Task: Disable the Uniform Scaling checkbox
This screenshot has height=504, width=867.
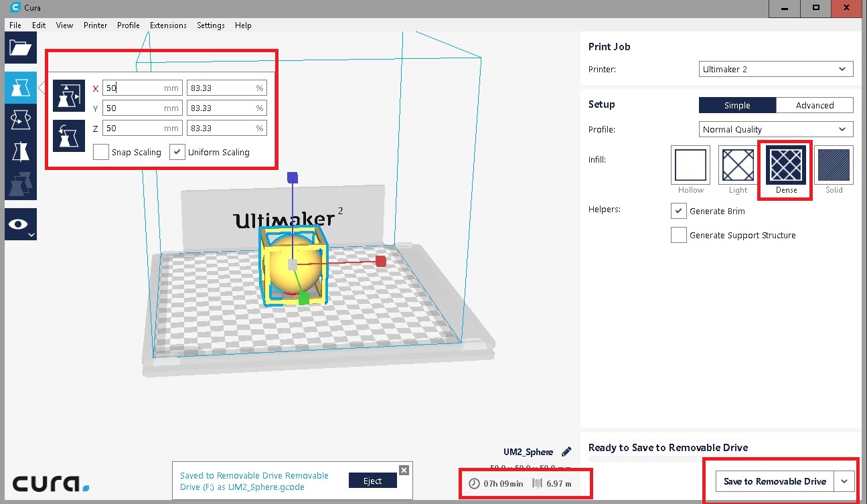Action: pos(177,152)
